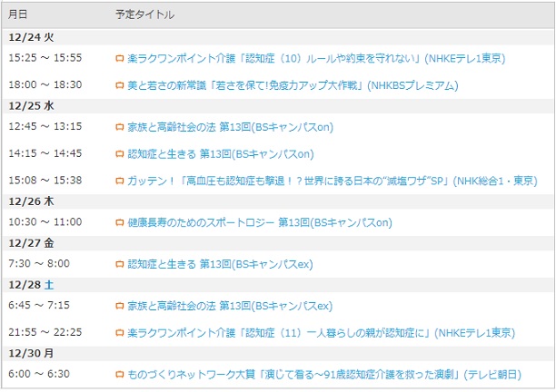Click TV icon beside 6:45 家族と高齢社会の法
Viewport: 556px width, 392px height.
point(120,307)
